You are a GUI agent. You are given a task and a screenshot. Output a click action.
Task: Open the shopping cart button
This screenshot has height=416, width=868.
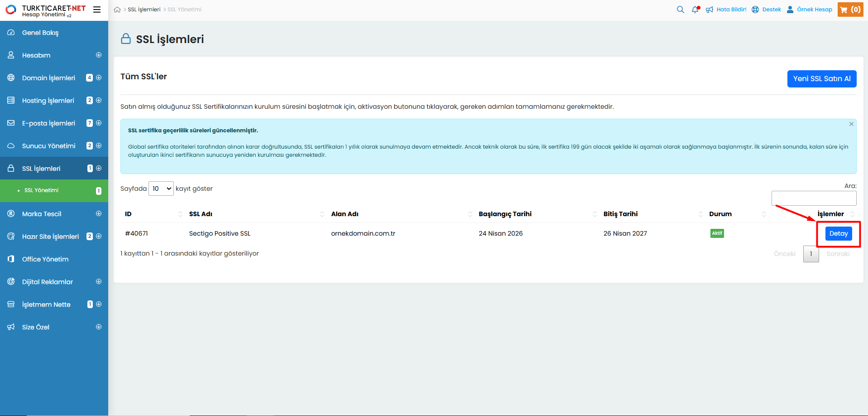point(850,10)
